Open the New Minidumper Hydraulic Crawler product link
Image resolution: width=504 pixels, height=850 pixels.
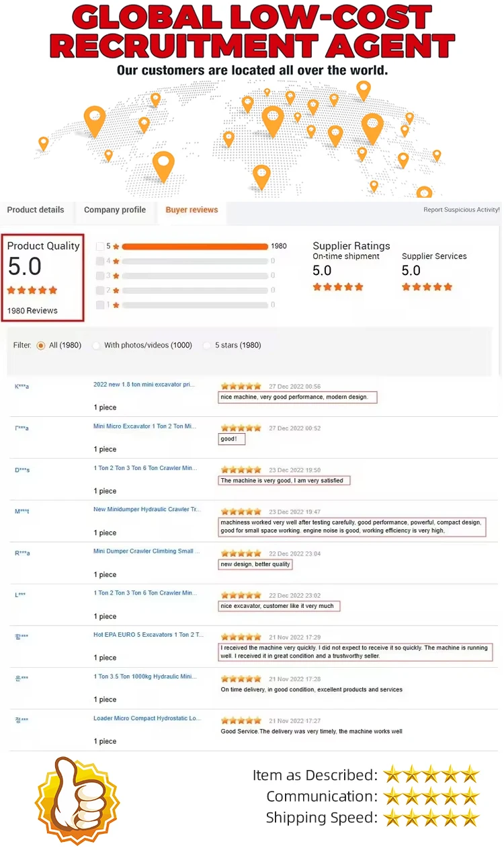146,510
